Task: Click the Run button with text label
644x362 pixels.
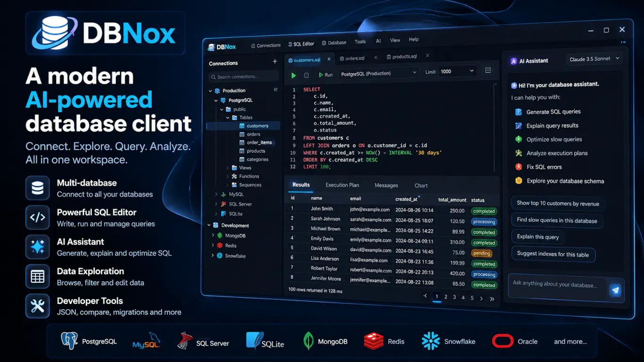Action: pyautogui.click(x=325, y=74)
